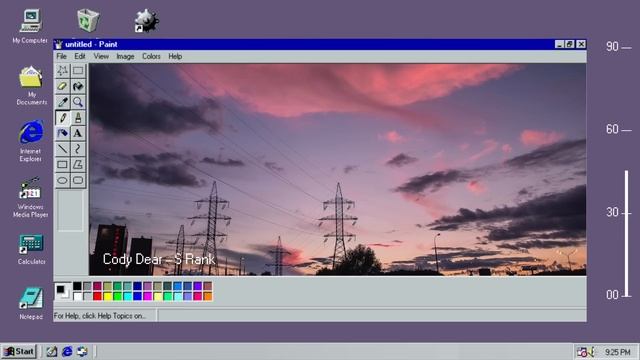Choose the magenta palette color

tap(147, 296)
